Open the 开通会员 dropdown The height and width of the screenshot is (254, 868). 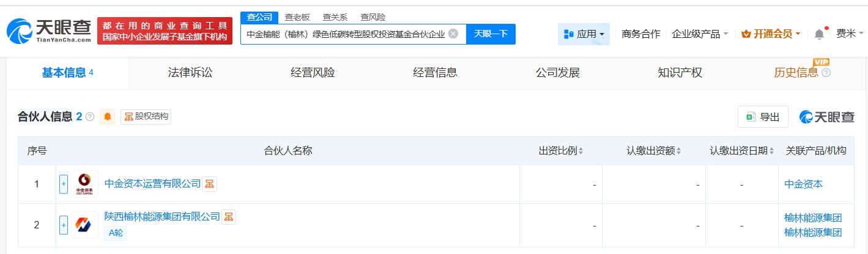pyautogui.click(x=770, y=34)
